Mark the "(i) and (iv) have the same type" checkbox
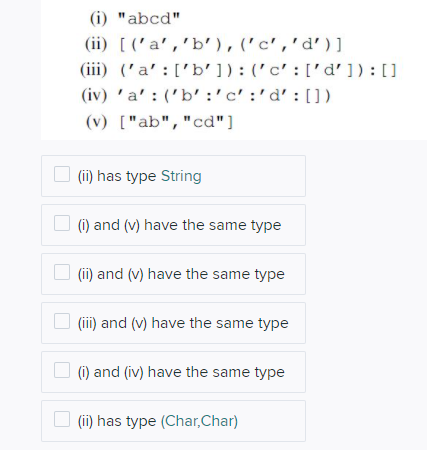Image resolution: width=427 pixels, height=450 pixels. pos(62,370)
